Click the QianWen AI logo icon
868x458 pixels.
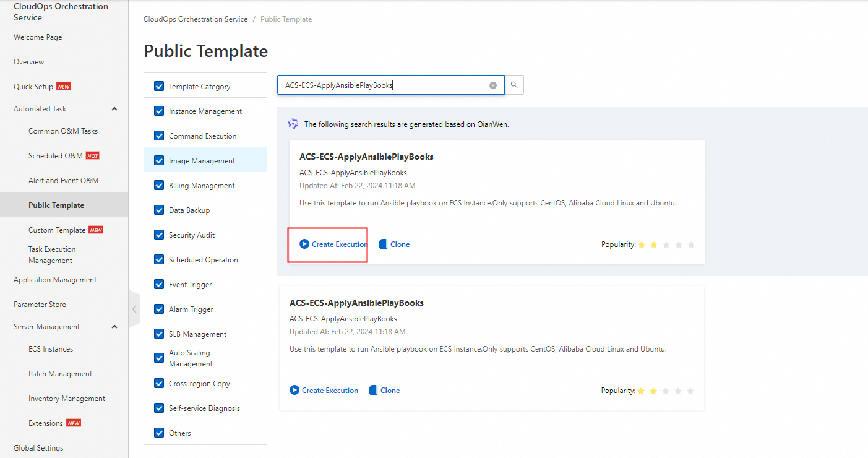(x=293, y=124)
